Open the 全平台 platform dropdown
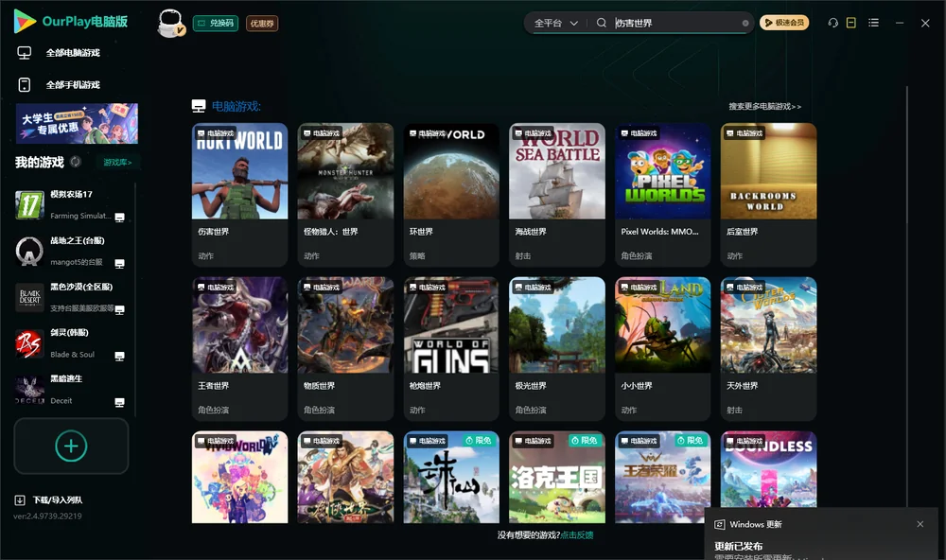 coord(555,23)
